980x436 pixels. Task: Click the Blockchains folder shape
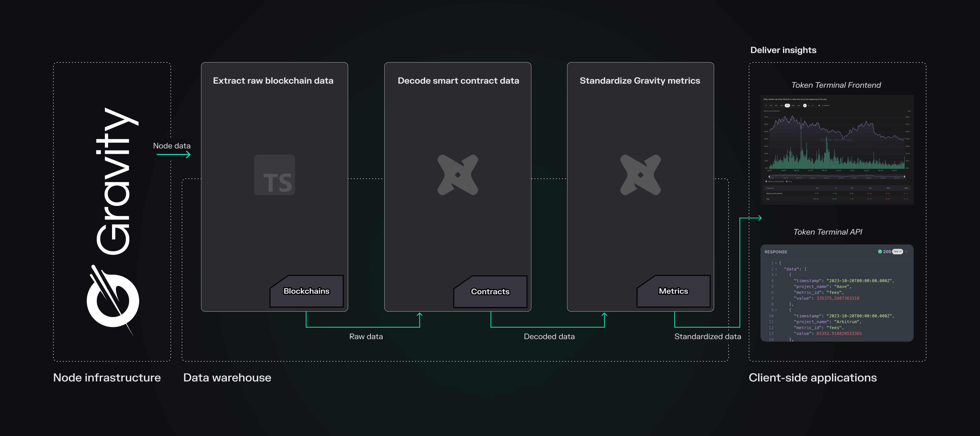[x=307, y=291]
